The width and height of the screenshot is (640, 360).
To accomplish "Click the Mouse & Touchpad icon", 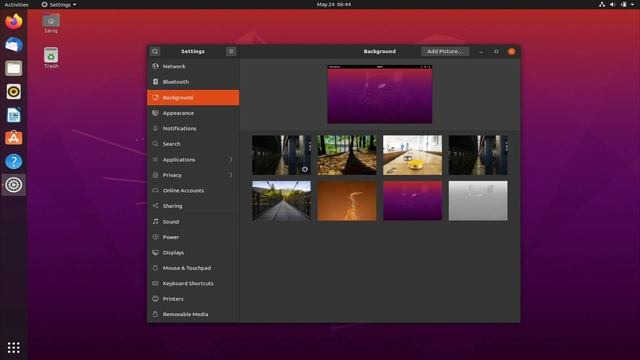I will coord(156,268).
